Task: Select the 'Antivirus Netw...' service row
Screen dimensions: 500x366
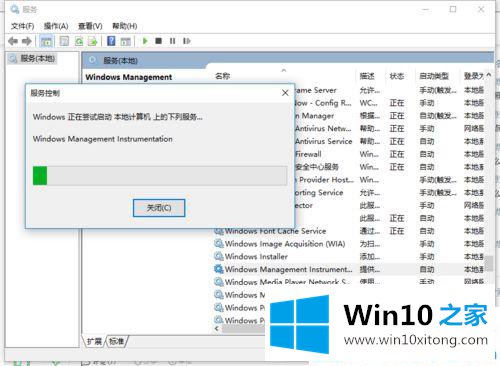Action: click(x=389, y=128)
